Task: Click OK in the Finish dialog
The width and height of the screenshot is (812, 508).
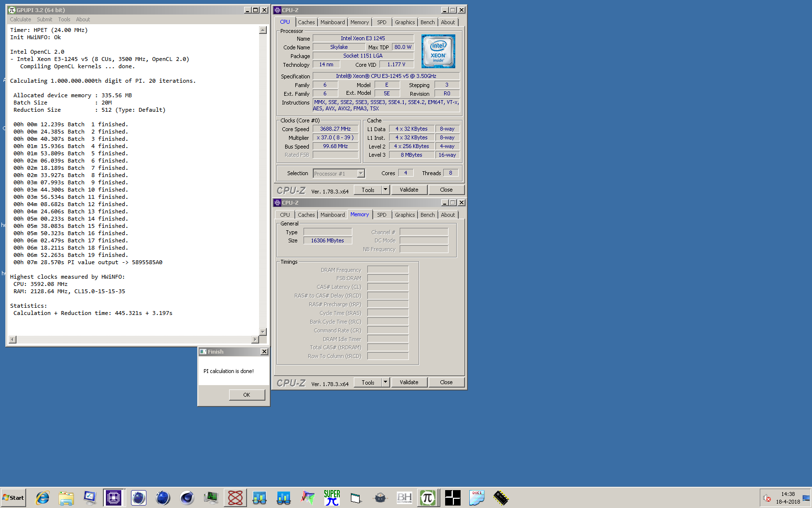Action: tap(247, 395)
